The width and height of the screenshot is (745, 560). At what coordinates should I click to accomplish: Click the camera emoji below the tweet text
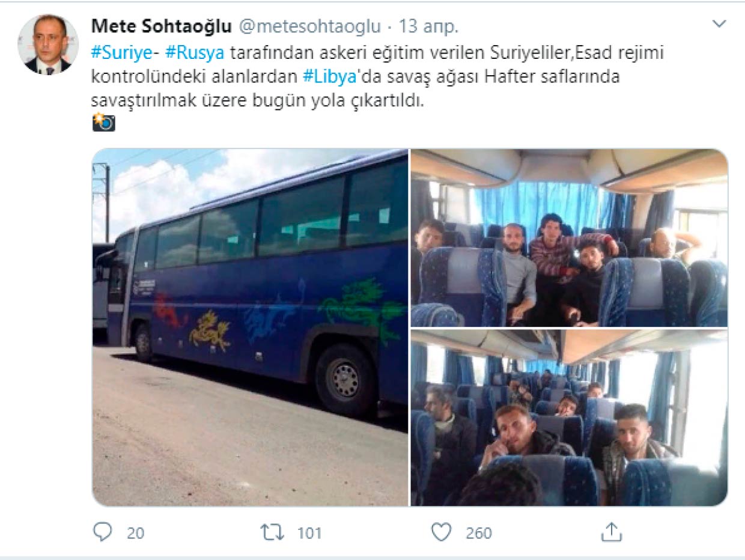[103, 123]
